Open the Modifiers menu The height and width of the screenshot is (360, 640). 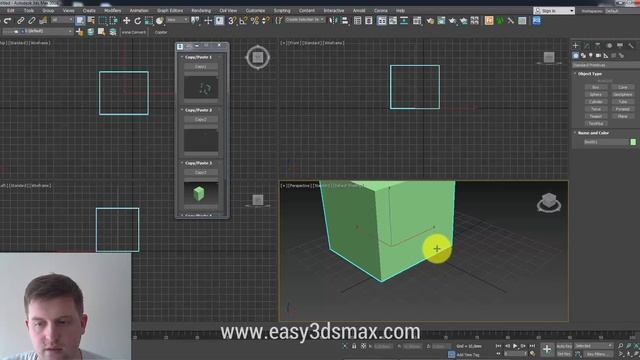point(113,11)
